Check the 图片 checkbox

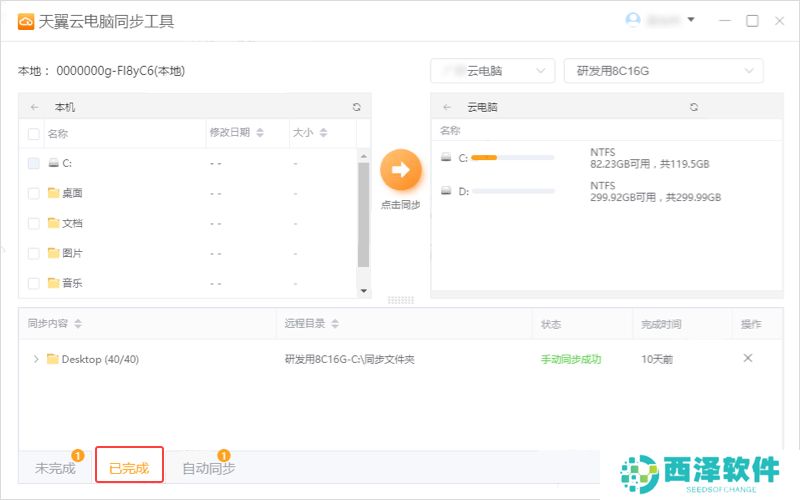click(34, 254)
